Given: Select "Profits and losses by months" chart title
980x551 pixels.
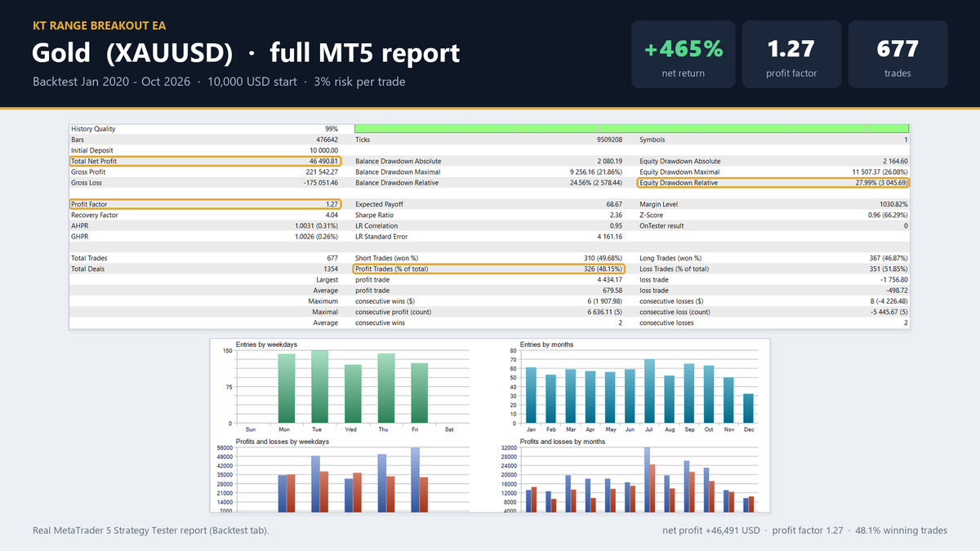Looking at the screenshot, I should point(563,442).
